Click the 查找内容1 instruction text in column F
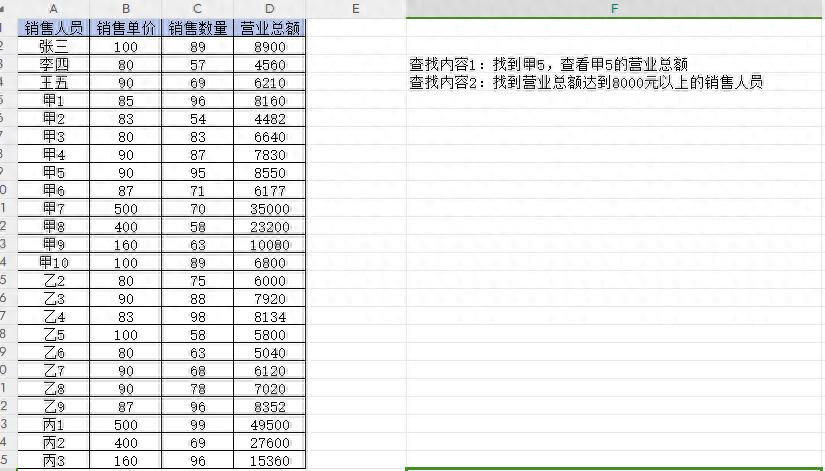825x471 pixels. point(549,64)
